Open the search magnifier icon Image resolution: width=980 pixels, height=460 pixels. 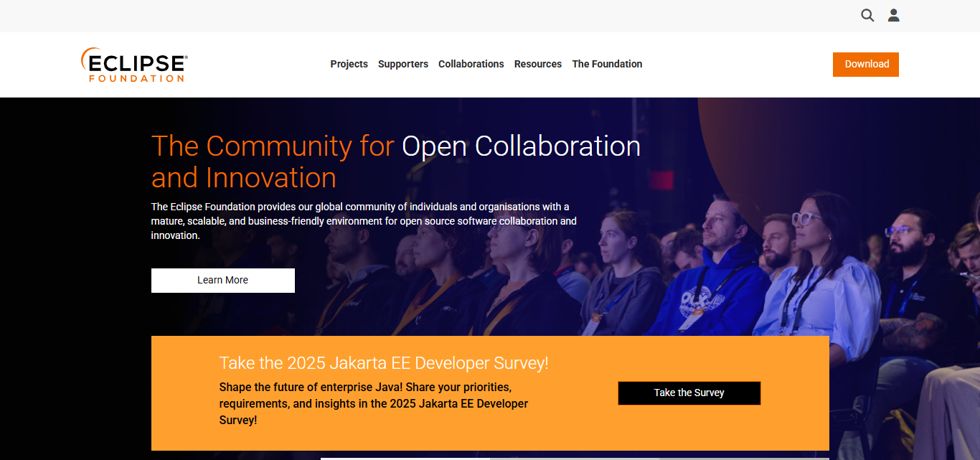(x=867, y=15)
